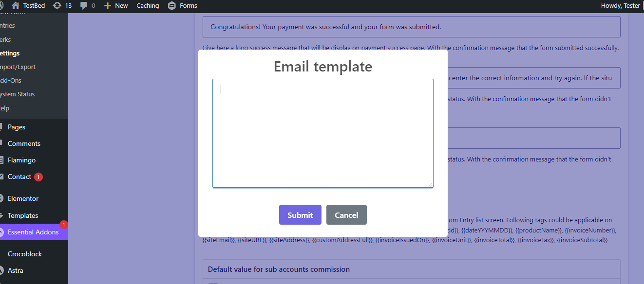Click the 'correct information and try again' field
This screenshot has height=284, width=644.
point(534,78)
